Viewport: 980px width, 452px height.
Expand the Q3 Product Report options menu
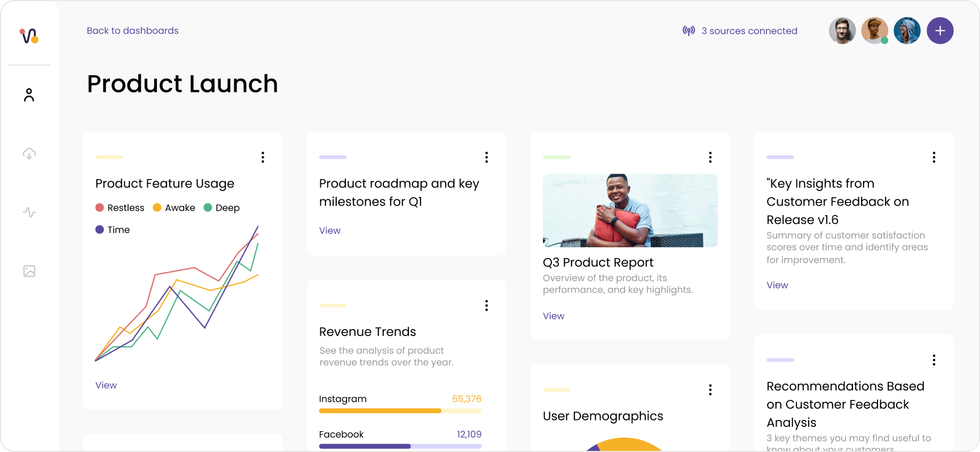click(x=710, y=157)
